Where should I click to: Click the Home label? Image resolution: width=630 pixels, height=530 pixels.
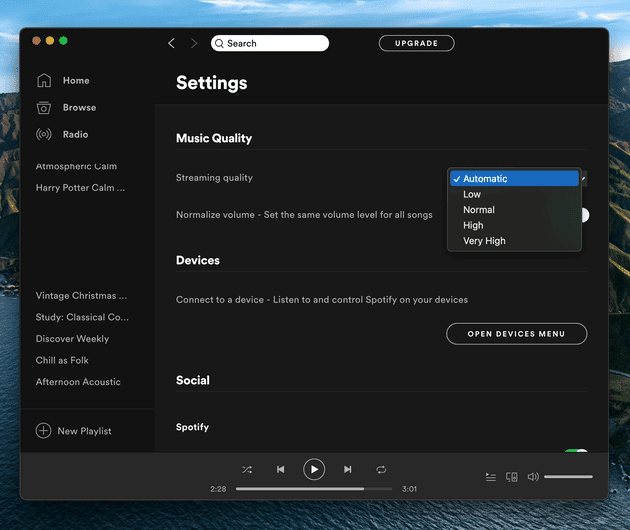coord(76,80)
